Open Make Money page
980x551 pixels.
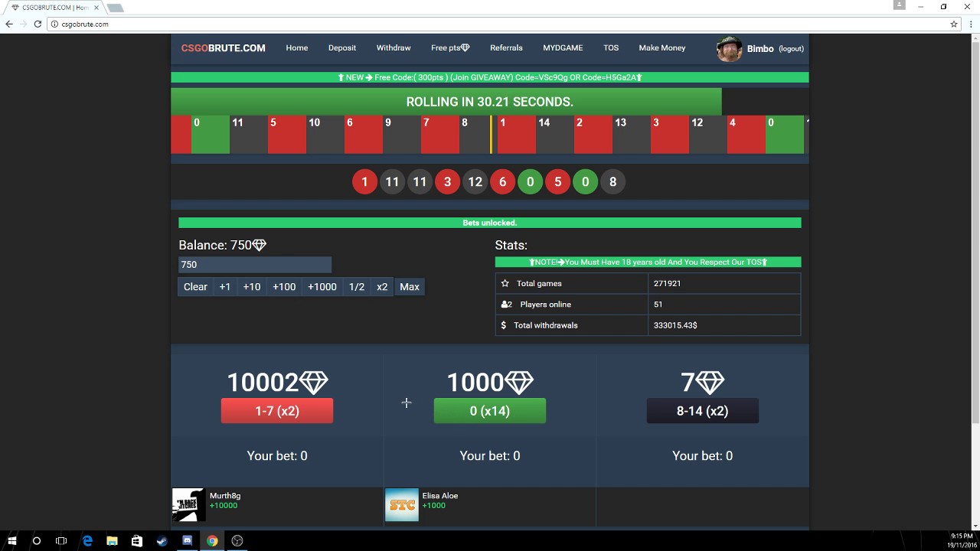662,47
